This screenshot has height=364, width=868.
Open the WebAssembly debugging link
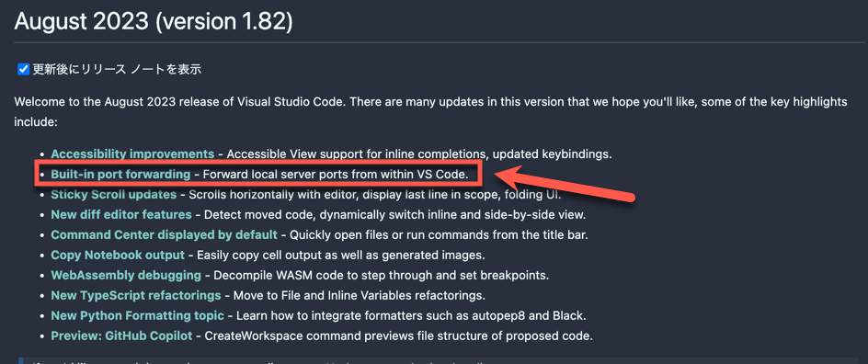click(126, 275)
